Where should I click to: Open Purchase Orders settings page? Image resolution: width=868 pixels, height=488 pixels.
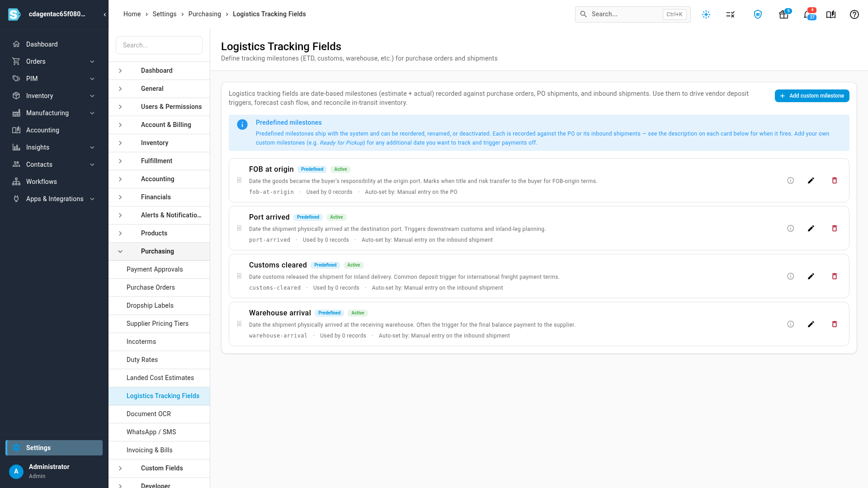click(x=159, y=287)
